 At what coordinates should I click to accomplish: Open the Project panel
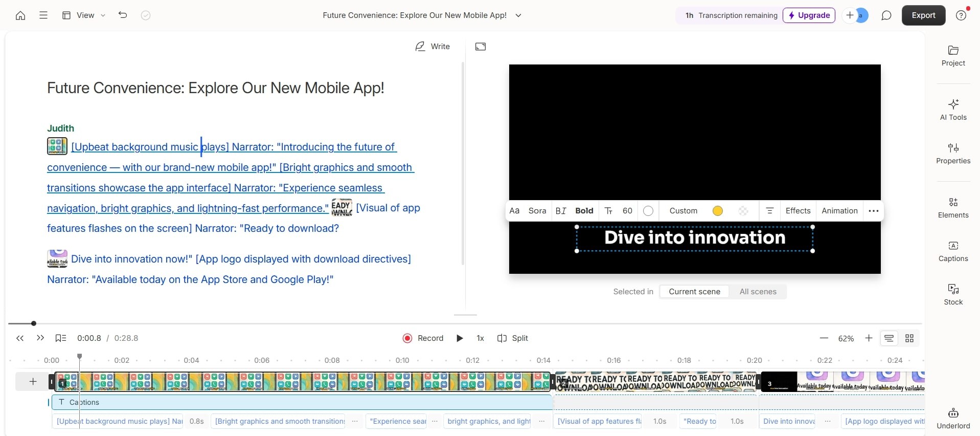point(953,56)
